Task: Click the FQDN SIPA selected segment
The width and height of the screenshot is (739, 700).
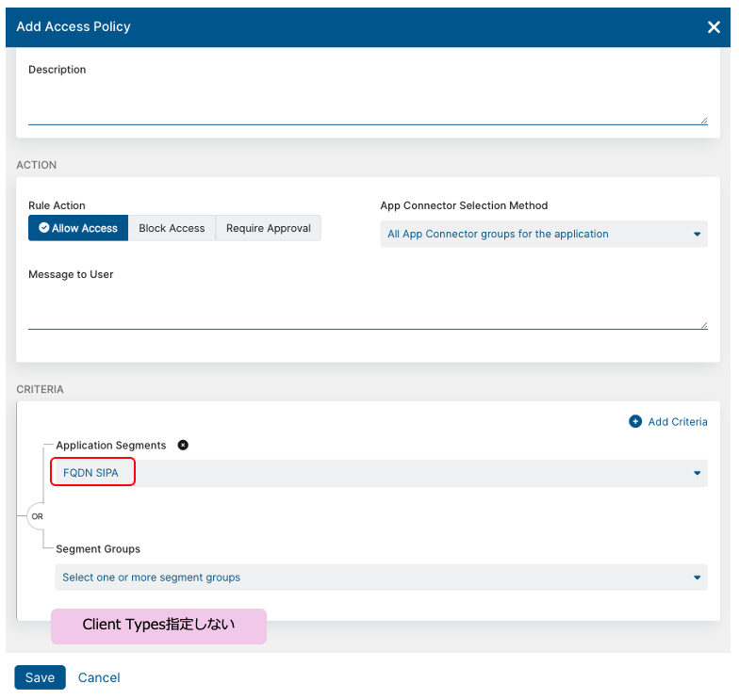Action: pyautogui.click(x=90, y=473)
